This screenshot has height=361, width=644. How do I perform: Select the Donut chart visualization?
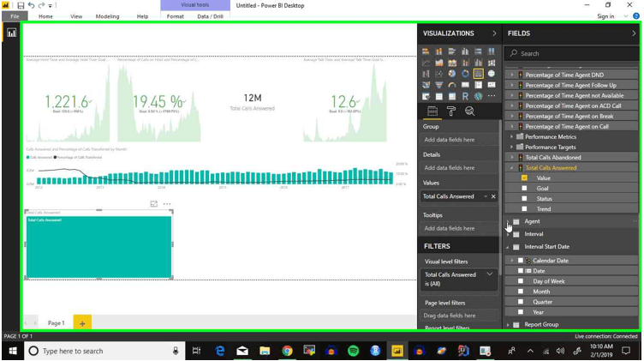click(x=465, y=74)
